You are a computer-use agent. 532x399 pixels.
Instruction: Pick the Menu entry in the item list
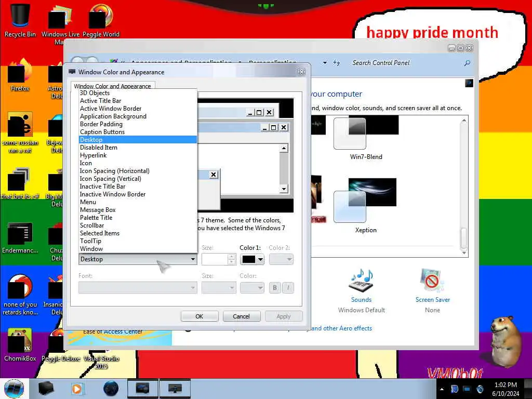pos(138,202)
